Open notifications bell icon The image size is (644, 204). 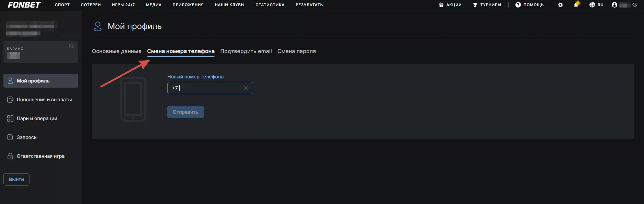576,5
